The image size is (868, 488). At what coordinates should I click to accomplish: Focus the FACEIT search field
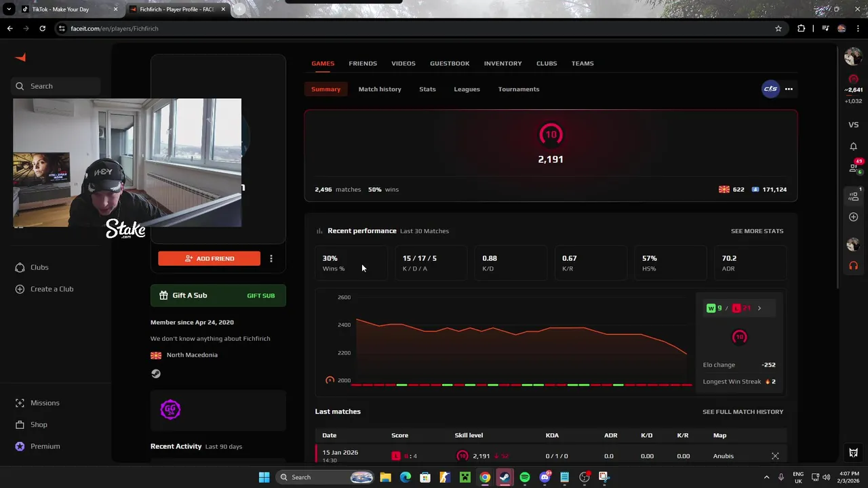coord(56,86)
